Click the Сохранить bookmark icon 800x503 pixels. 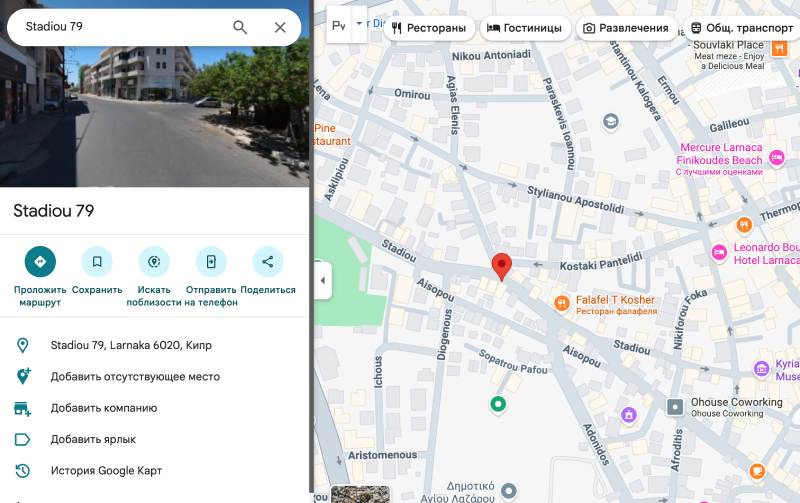tap(97, 262)
